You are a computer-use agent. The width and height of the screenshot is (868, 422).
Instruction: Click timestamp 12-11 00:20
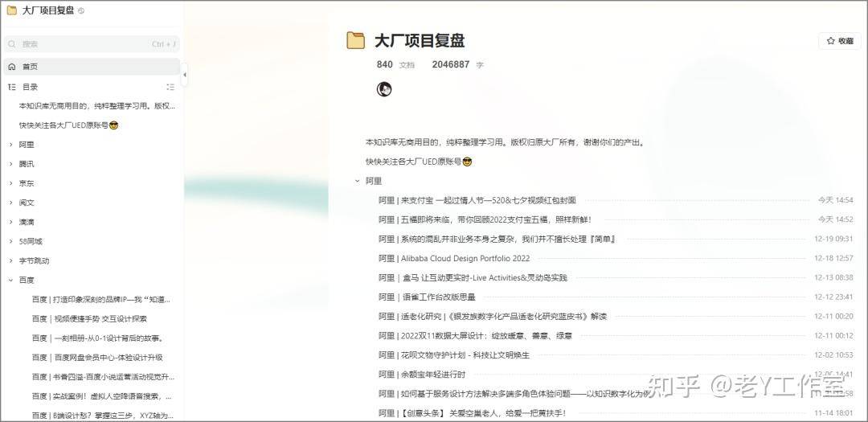(833, 316)
